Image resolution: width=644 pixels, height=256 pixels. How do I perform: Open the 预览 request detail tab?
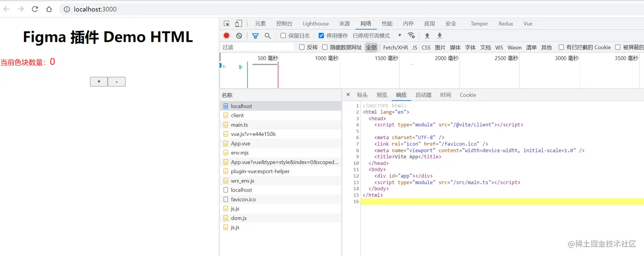pos(382,95)
